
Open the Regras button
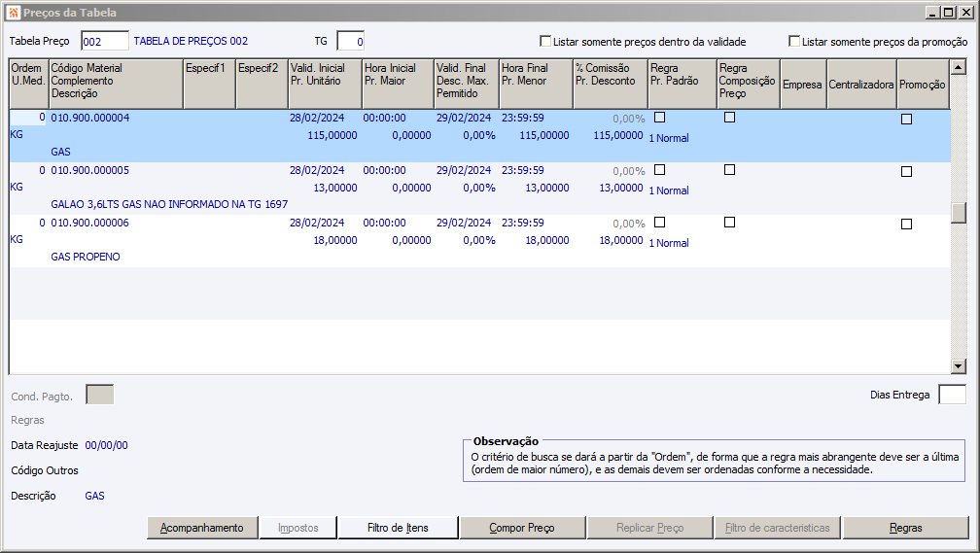click(905, 528)
